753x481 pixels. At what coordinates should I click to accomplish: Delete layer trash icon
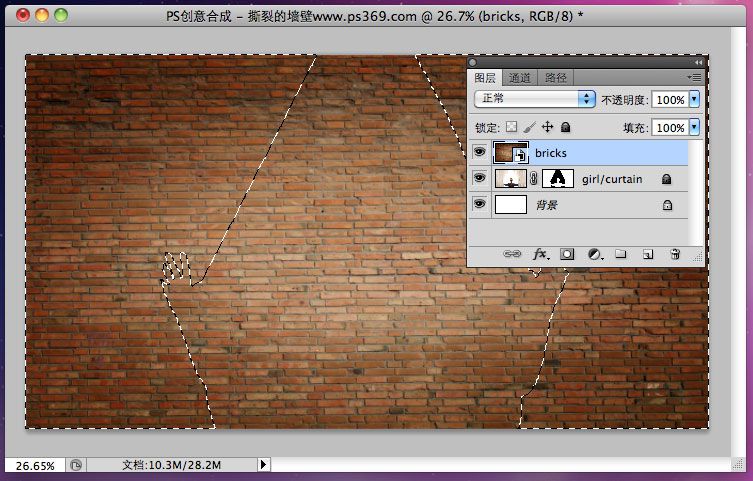[675, 253]
